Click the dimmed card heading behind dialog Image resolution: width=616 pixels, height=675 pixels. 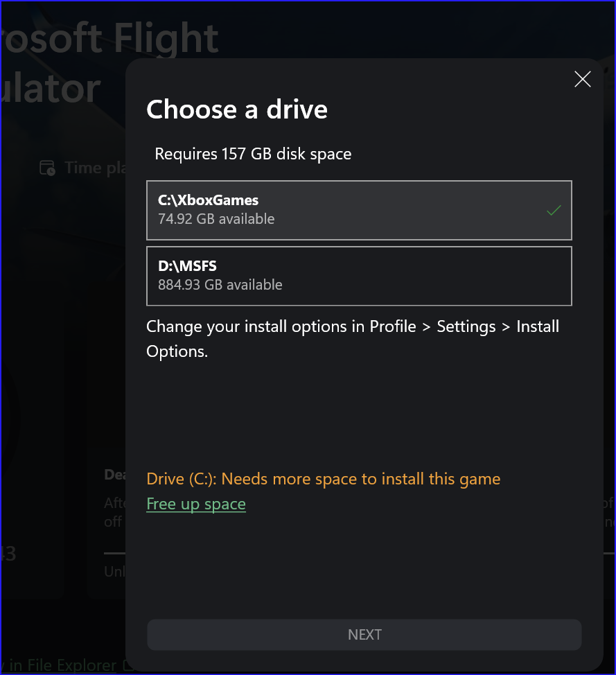point(114,475)
